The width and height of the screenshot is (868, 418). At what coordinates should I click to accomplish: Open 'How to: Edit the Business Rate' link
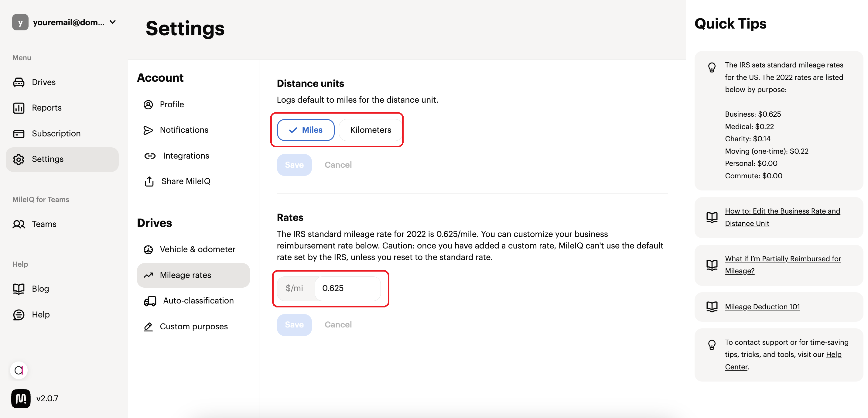click(782, 218)
